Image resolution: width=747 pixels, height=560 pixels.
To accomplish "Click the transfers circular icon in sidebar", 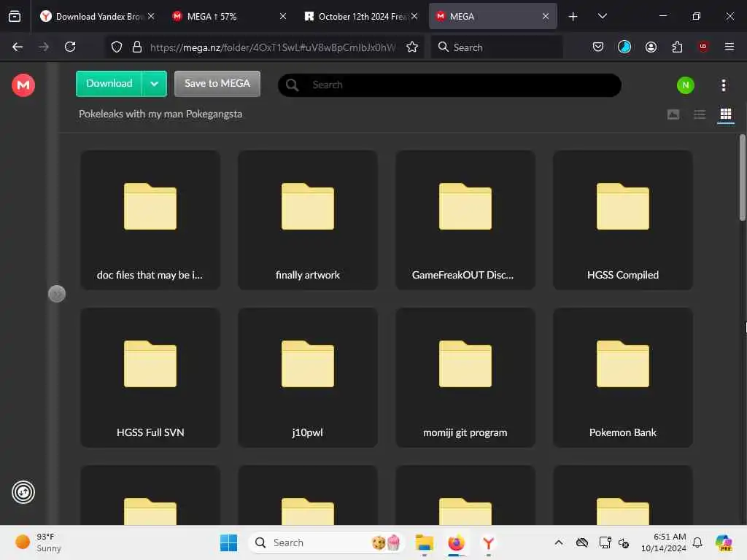I will pyautogui.click(x=23, y=492).
